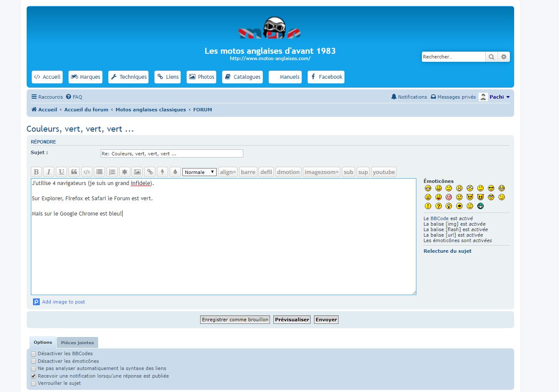Click Enregistrer comme brouillon button
This screenshot has width=559, height=392.
(x=235, y=320)
